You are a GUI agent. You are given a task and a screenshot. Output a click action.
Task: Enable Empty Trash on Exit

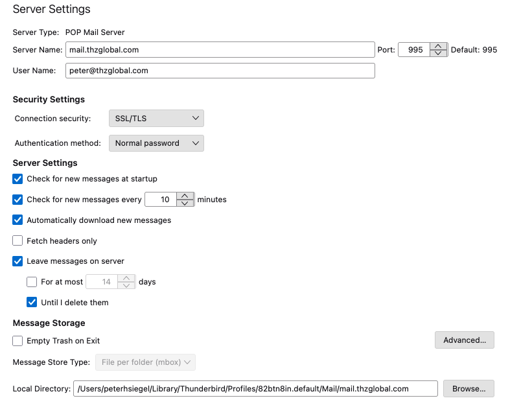(x=17, y=341)
